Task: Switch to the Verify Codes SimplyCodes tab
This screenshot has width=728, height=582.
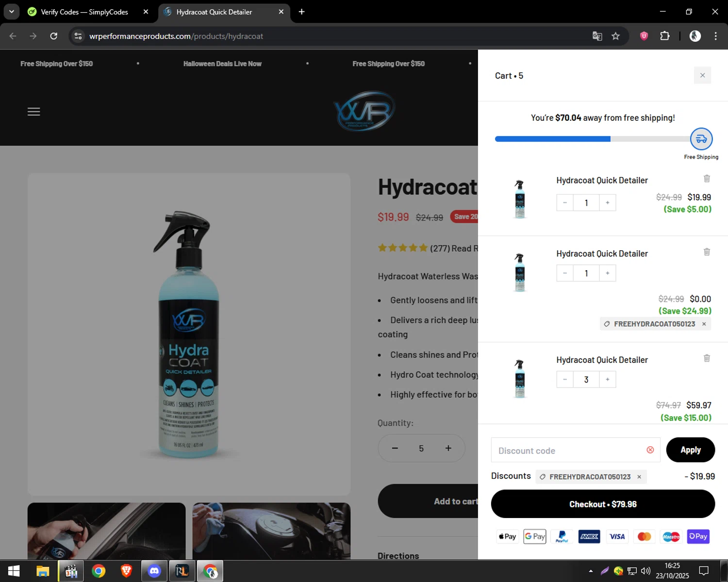Action: pyautogui.click(x=85, y=12)
